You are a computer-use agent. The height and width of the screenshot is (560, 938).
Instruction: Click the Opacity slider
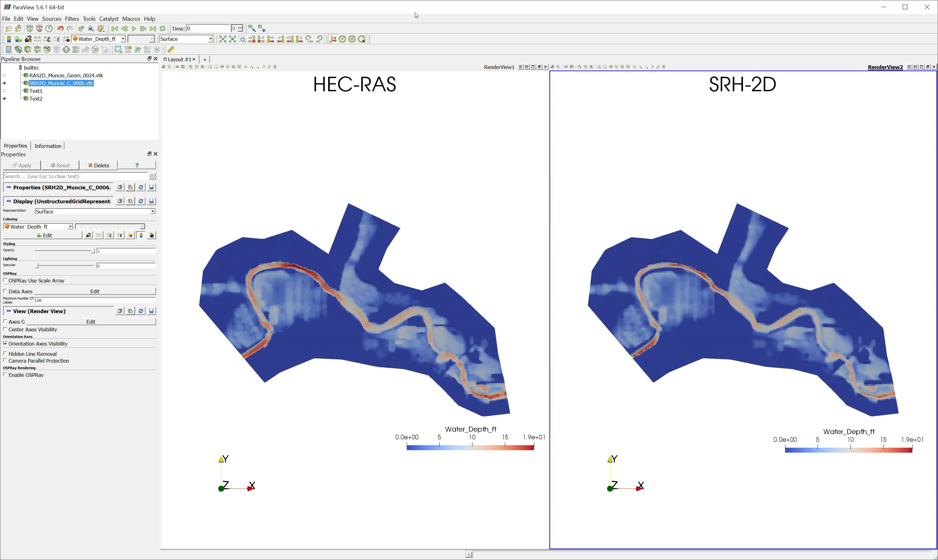point(65,251)
